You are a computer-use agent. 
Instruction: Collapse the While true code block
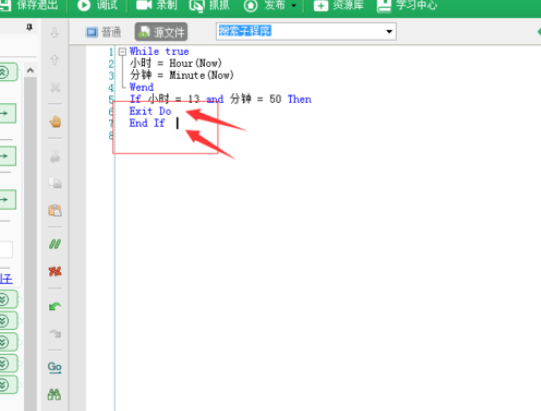coord(122,52)
